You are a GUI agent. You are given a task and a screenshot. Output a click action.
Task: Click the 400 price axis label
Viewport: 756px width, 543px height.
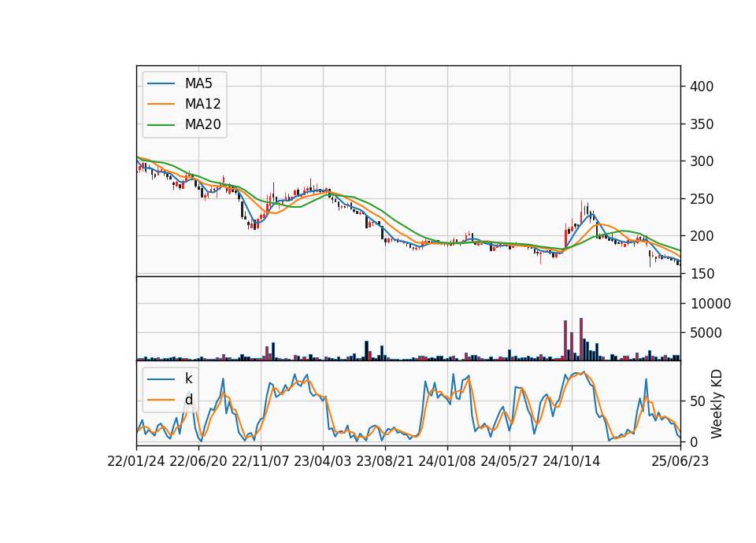click(702, 87)
